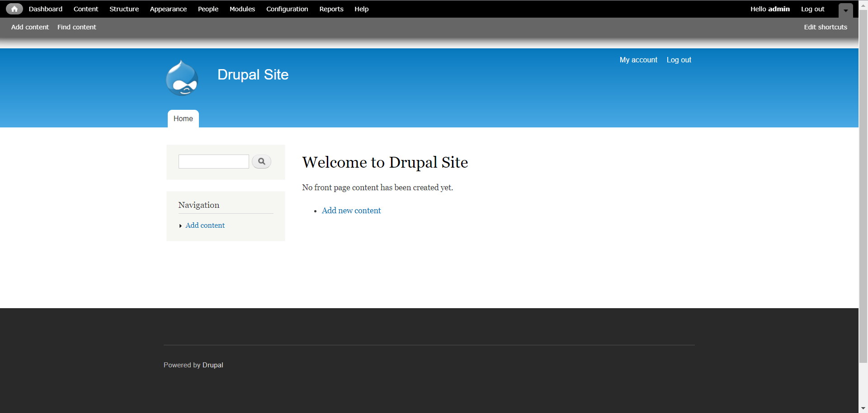Click the Drupal Site title
The image size is (868, 413).
coord(253,75)
